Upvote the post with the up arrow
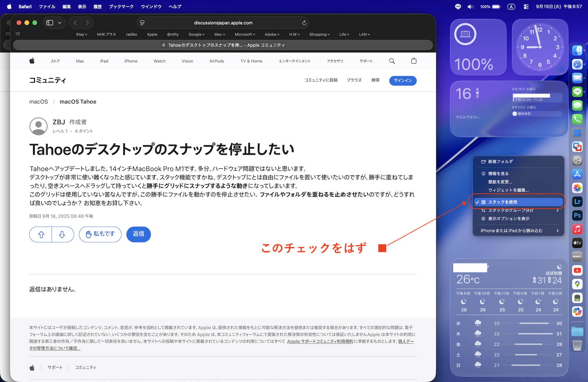Image resolution: width=588 pixels, height=382 pixels. point(41,234)
